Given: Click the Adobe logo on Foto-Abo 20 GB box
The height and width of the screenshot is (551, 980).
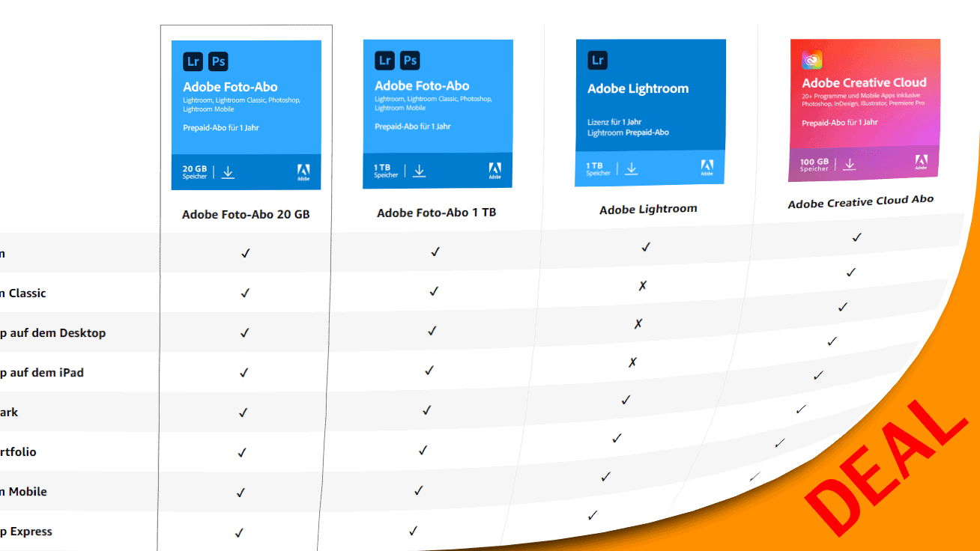Looking at the screenshot, I should pyautogui.click(x=304, y=171).
